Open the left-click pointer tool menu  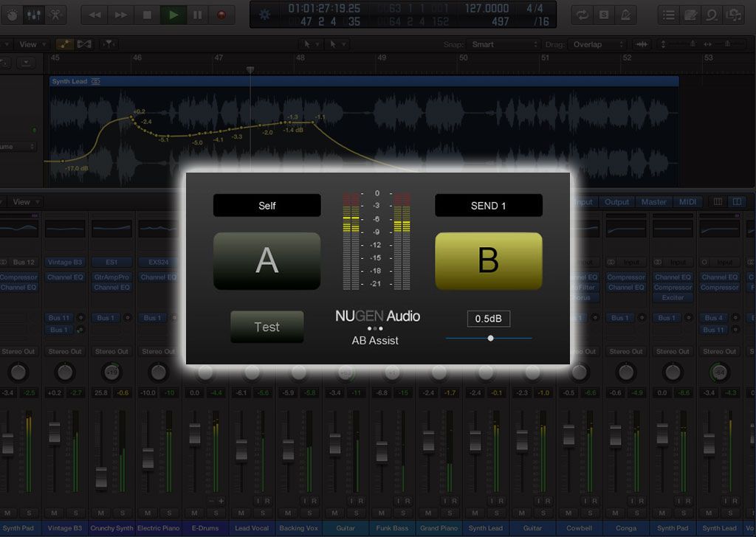311,44
